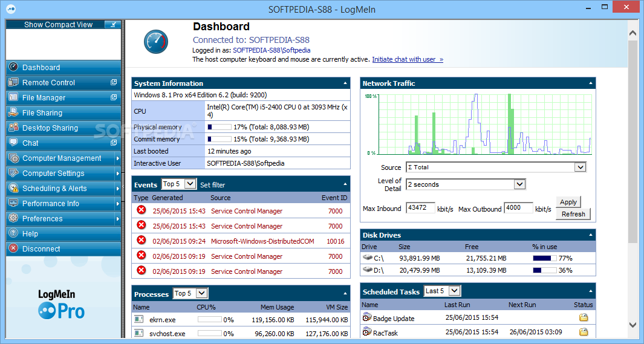This screenshot has width=644, height=344.
Task: Click the large Dashboard speedometer icon
Action: coord(156,42)
